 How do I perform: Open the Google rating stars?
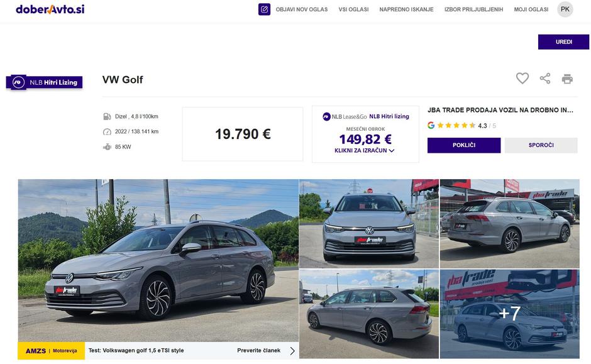(456, 126)
